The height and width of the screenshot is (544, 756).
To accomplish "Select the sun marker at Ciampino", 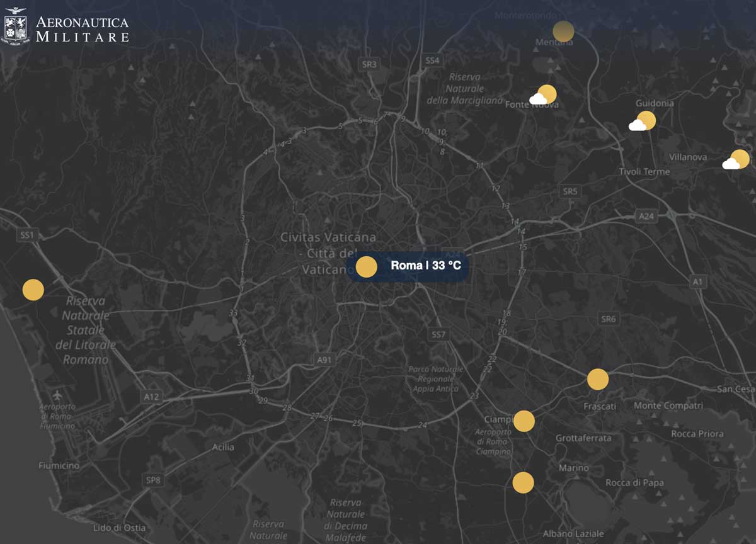I will (x=524, y=421).
